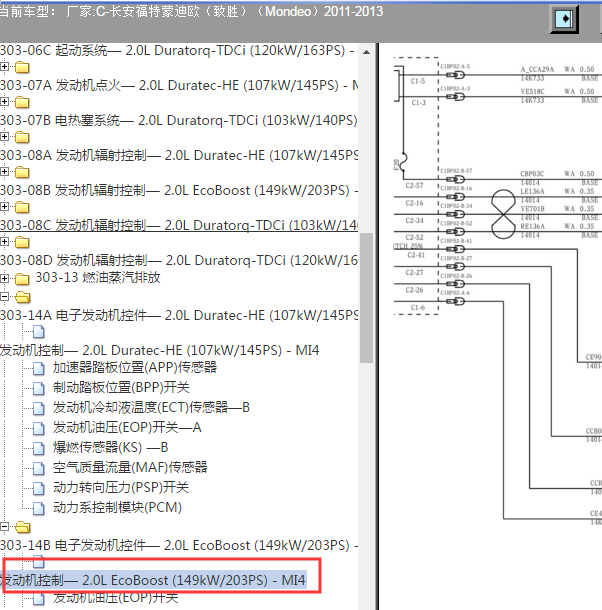Screen dimensions: 602x610
Task: Open 加速器踏板位置(APP)传感器 document icon
Action: (x=39, y=368)
